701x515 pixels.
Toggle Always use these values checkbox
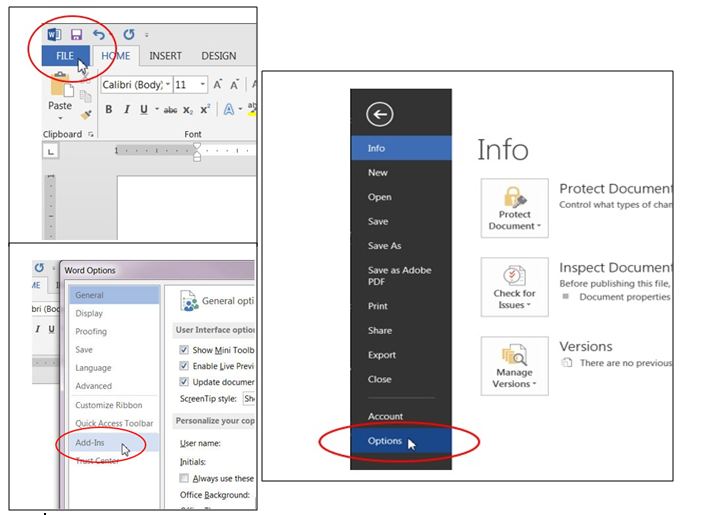184,478
